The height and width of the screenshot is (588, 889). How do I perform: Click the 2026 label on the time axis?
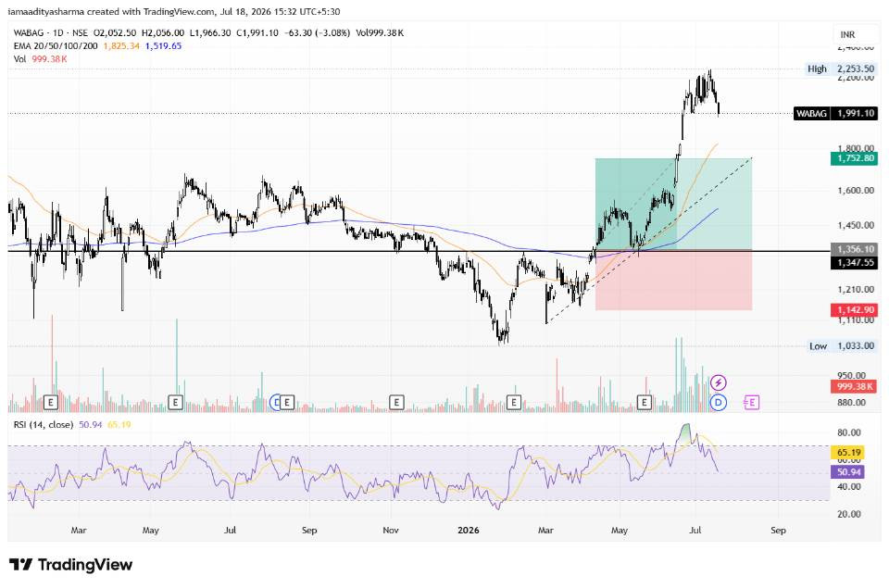point(469,531)
